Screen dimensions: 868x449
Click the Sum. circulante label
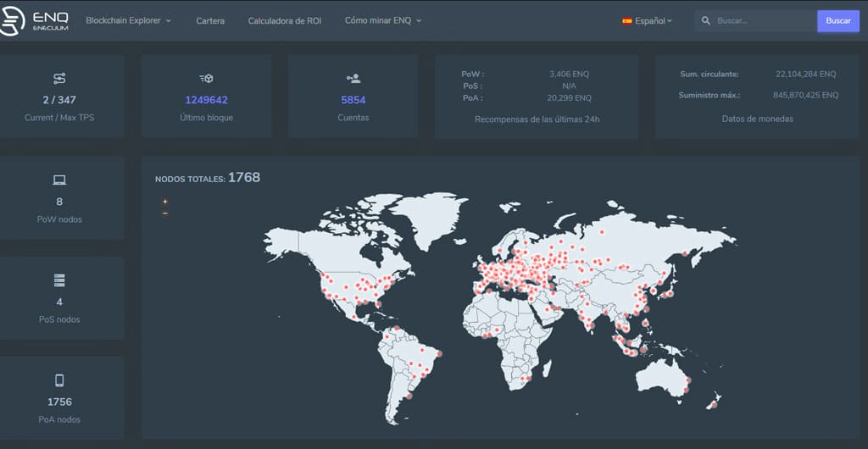[x=709, y=74]
